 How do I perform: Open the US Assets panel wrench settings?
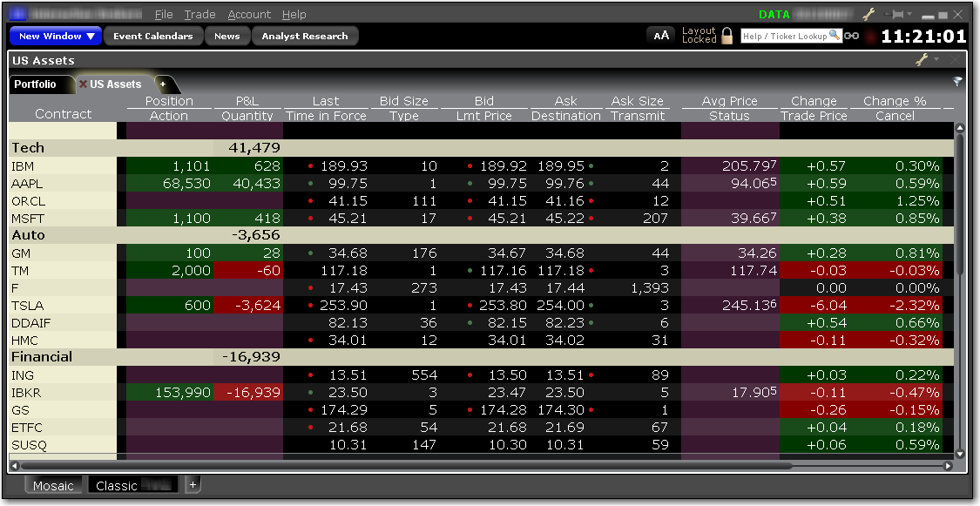pyautogui.click(x=922, y=59)
